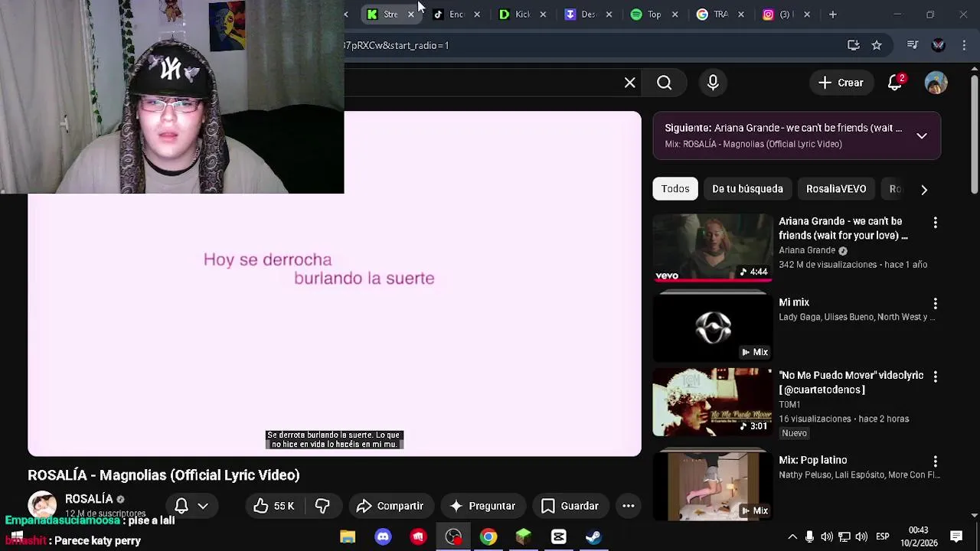The image size is (980, 551).
Task: Click the page vertical scrollbar
Action: [974, 134]
